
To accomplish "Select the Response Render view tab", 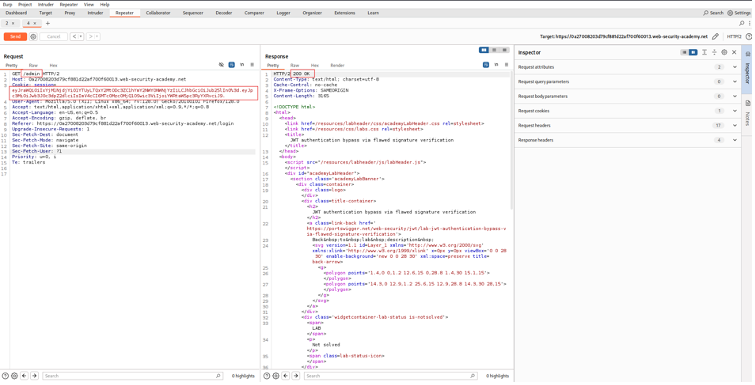I will click(337, 65).
